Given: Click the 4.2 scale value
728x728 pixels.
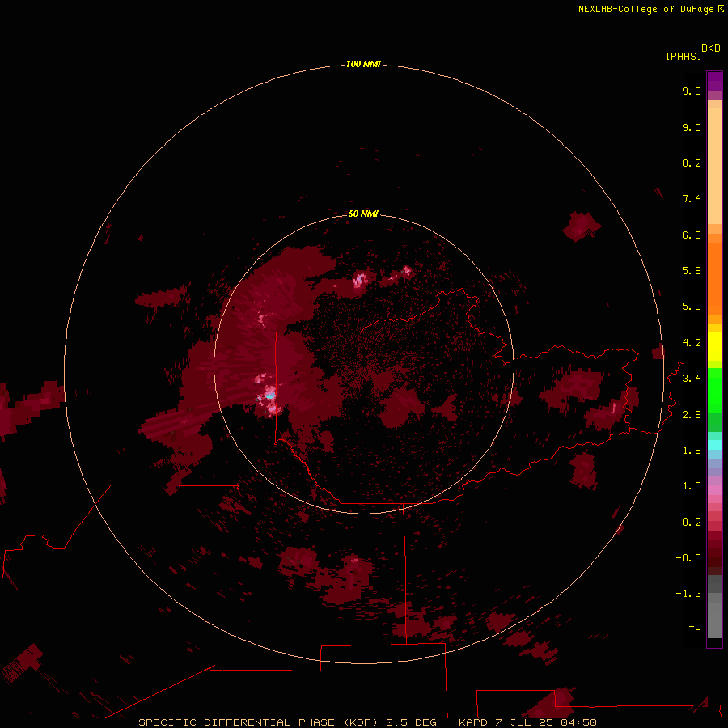Looking at the screenshot, I should click(x=692, y=343).
